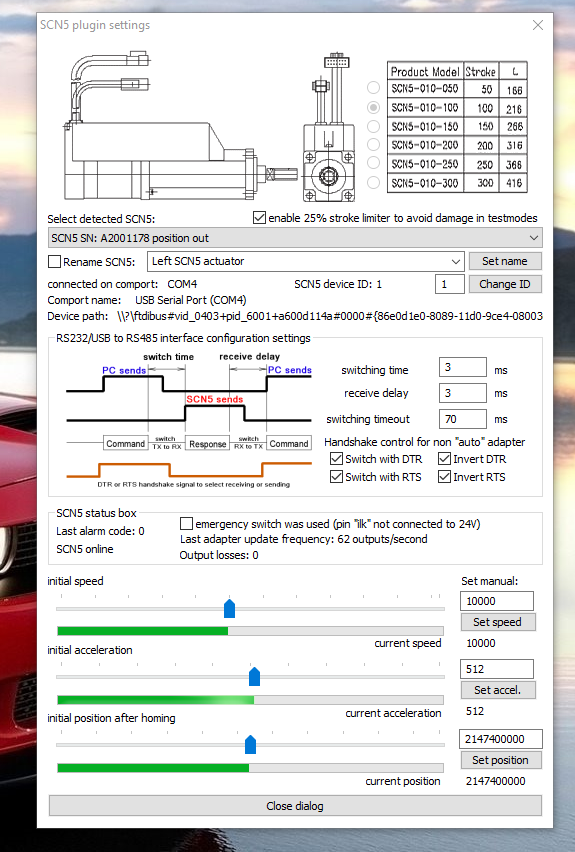
Task: Click the Change ID button
Action: click(505, 284)
